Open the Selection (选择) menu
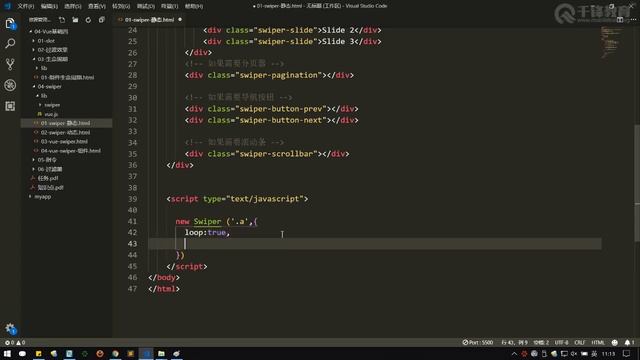 (x=73, y=6)
